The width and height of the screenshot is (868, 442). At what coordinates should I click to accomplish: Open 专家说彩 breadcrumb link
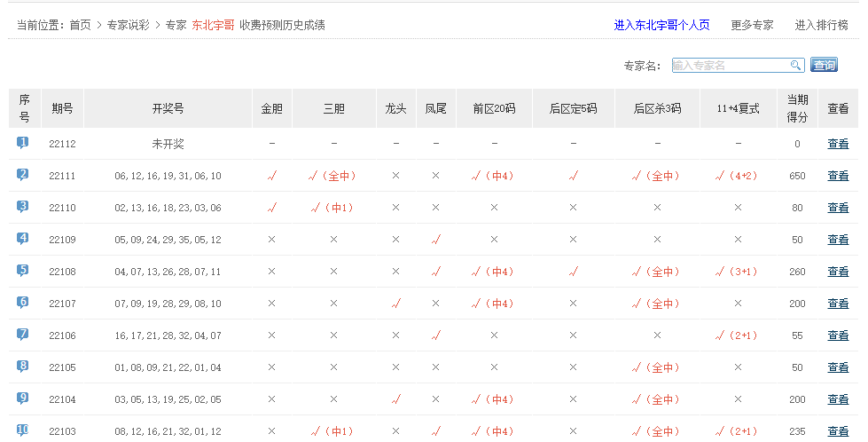[x=128, y=25]
